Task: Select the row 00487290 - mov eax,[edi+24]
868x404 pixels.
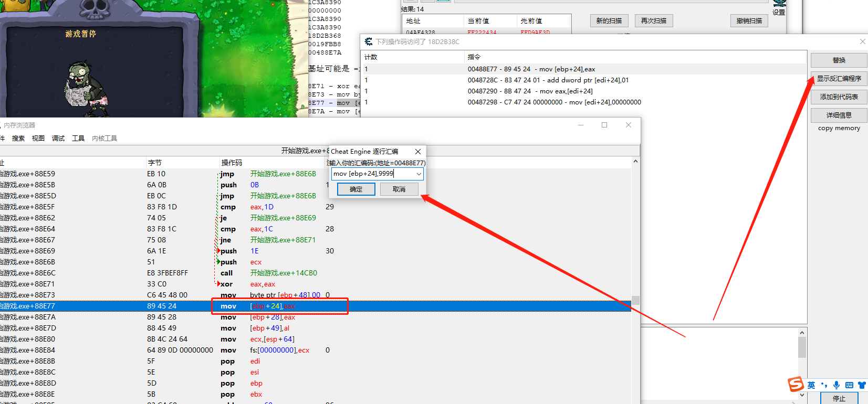Action: click(583, 91)
